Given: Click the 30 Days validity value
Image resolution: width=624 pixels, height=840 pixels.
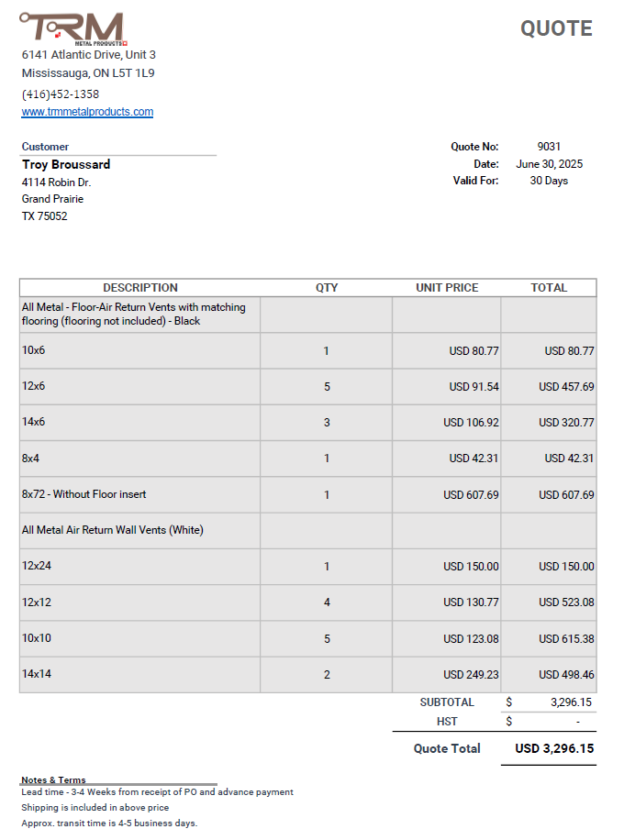Looking at the screenshot, I should [x=549, y=181].
